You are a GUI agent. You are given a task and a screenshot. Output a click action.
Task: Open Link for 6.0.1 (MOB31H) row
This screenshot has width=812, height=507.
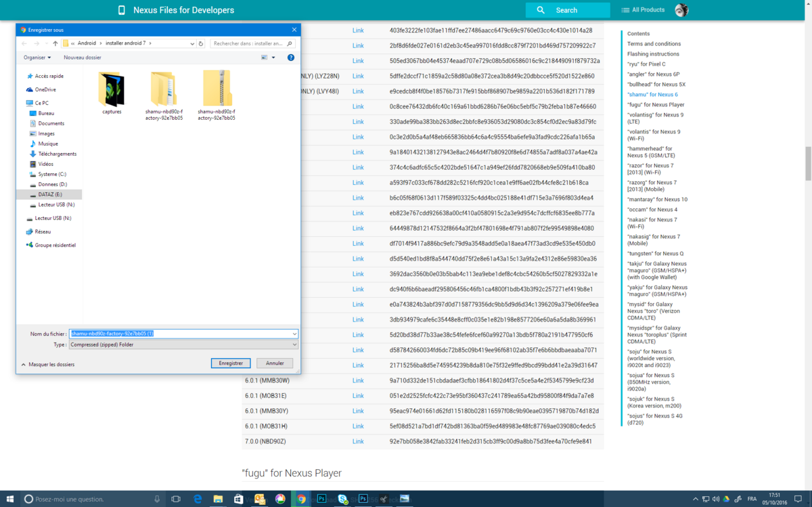[358, 426]
